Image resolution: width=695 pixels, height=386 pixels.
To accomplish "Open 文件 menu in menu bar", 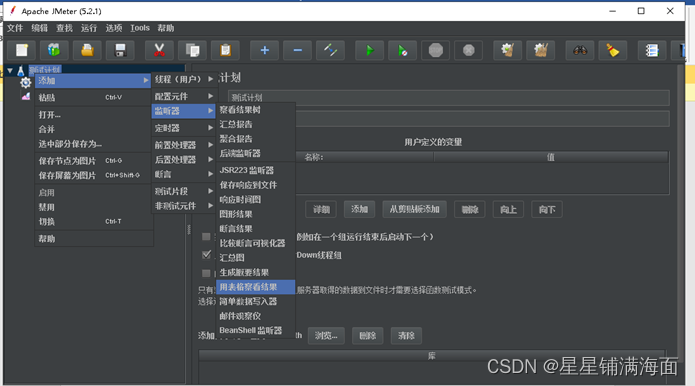I will click(x=15, y=28).
